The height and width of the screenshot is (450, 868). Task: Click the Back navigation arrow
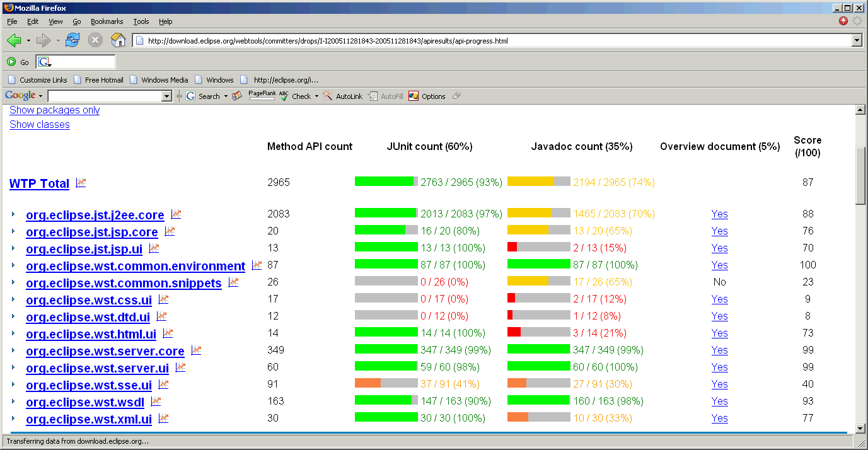(14, 40)
